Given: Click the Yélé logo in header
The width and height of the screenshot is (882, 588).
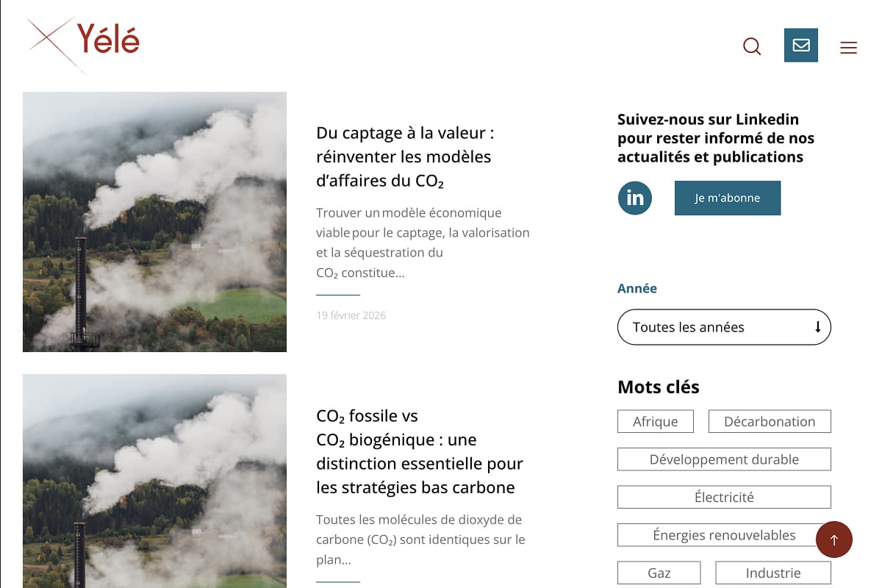Looking at the screenshot, I should pos(84,43).
